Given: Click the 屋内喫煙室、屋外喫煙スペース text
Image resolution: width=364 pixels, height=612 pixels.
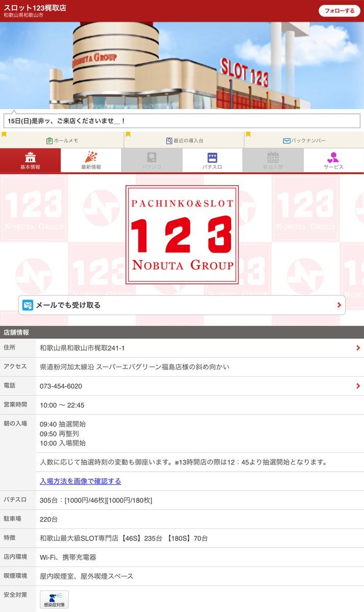Looking at the screenshot, I should pyautogui.click(x=87, y=576).
